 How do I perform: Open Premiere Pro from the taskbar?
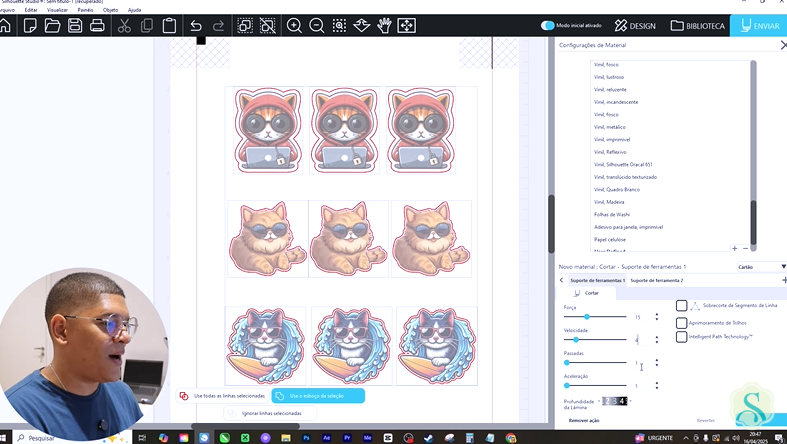click(347, 438)
